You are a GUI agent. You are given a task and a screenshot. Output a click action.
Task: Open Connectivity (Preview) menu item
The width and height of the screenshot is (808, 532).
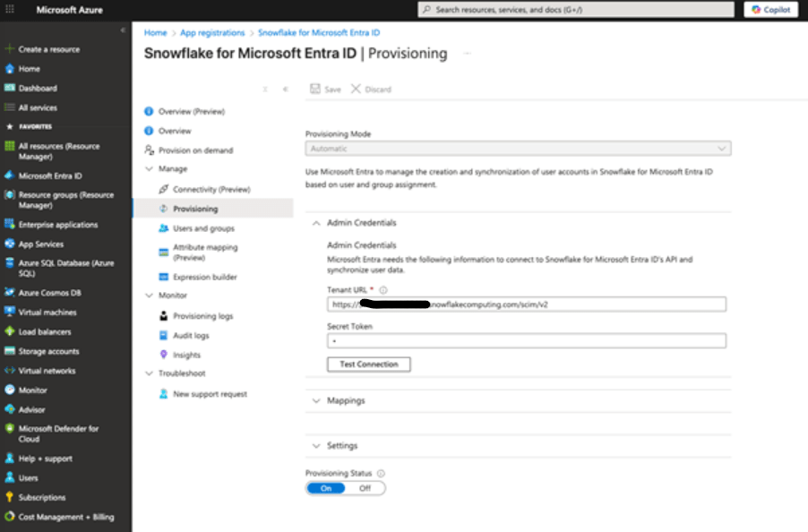point(213,190)
